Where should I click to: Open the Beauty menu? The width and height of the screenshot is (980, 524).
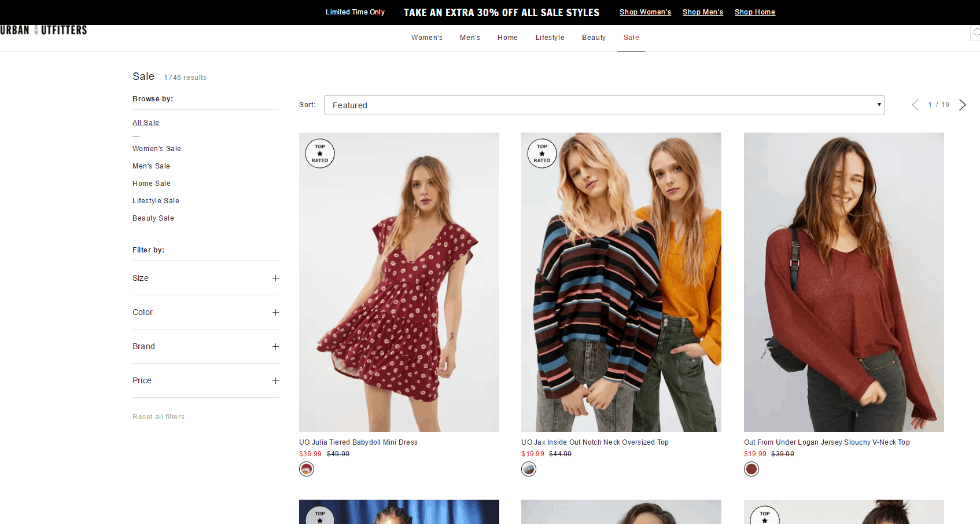coord(594,38)
